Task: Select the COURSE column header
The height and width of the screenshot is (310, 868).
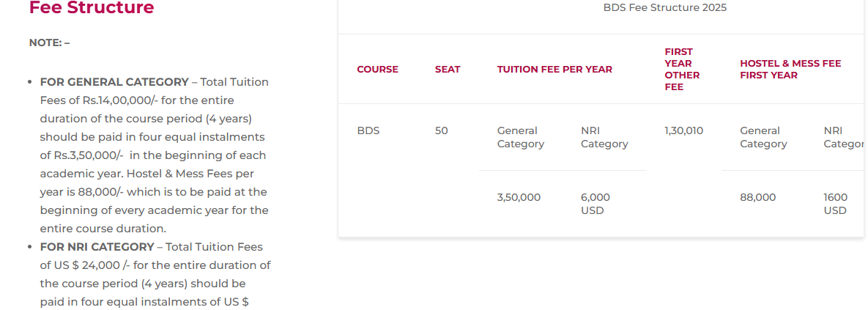Action: (x=377, y=70)
